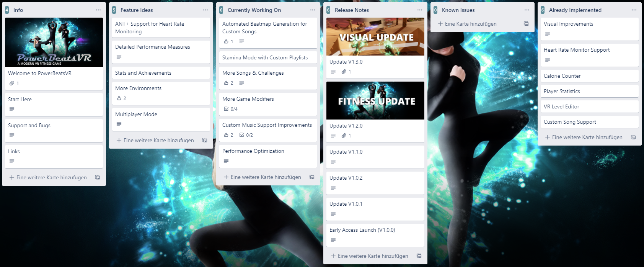Click the Currently Working On list title
Screen dimensions: 644x267
pos(254,10)
